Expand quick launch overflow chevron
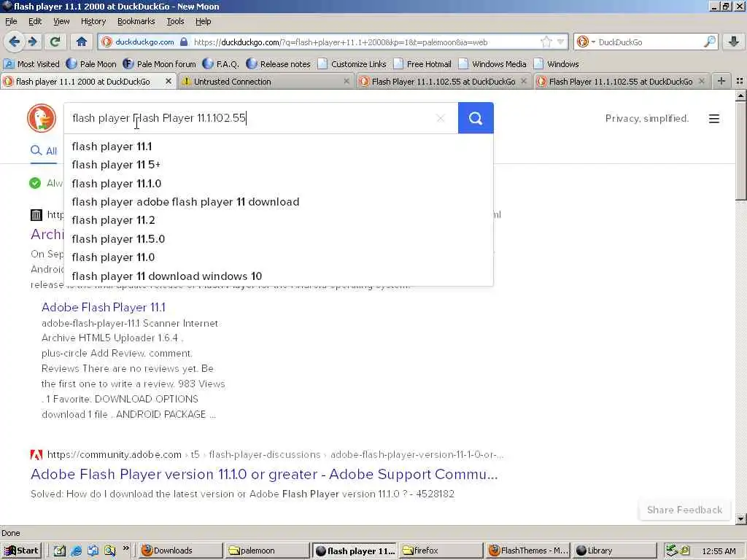The image size is (747, 560). click(x=125, y=548)
